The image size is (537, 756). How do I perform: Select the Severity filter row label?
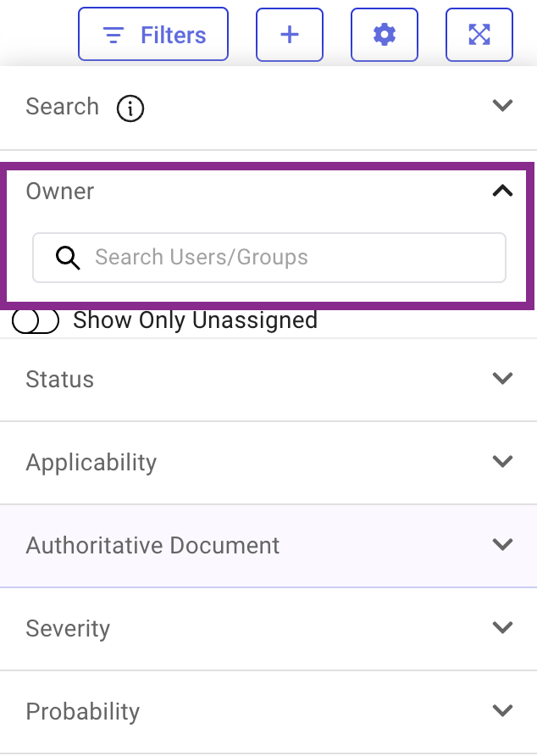(x=68, y=629)
